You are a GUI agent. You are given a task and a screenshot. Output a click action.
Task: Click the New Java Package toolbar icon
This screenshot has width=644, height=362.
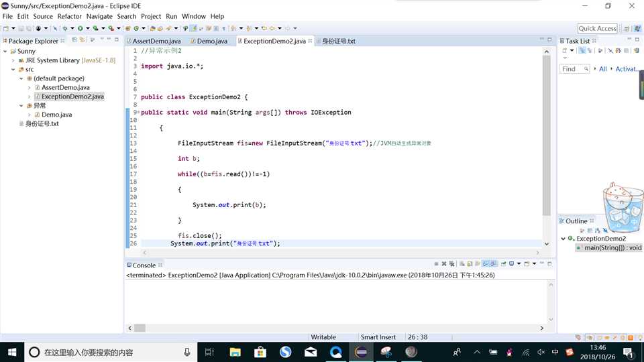point(127,28)
